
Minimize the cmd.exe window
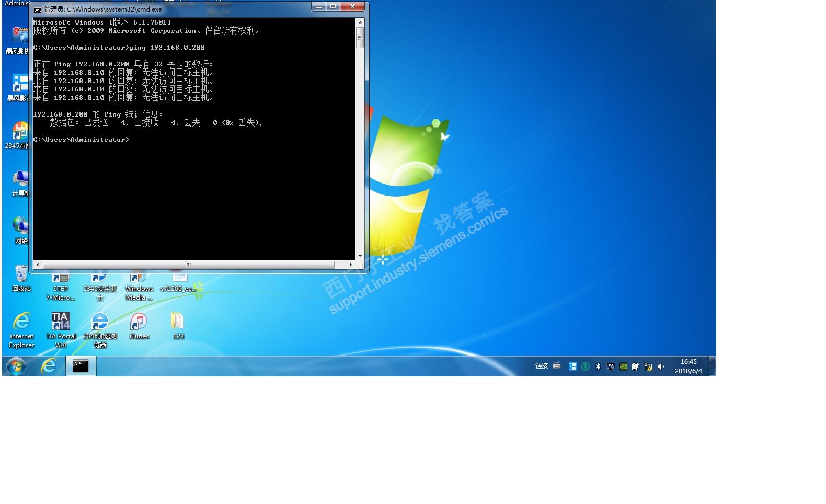pyautogui.click(x=318, y=7)
